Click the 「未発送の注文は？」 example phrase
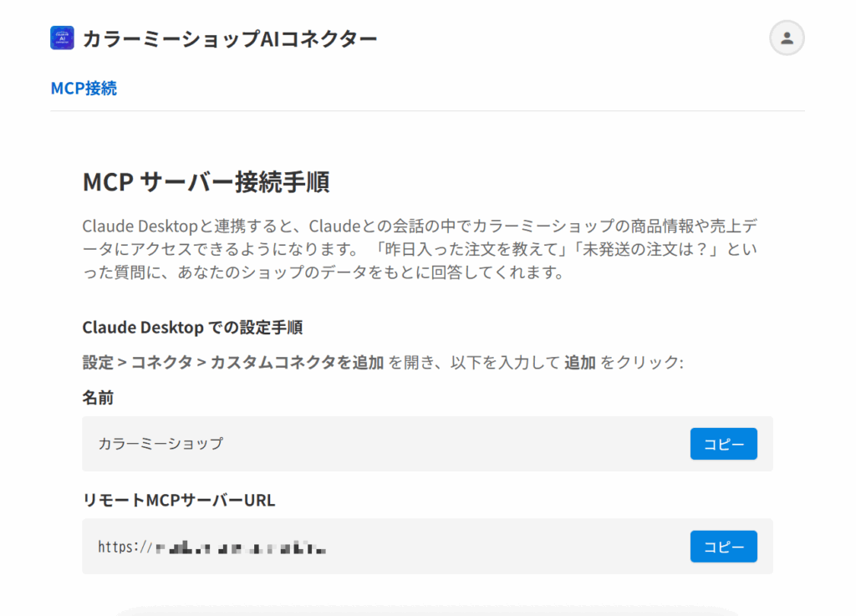The height and width of the screenshot is (616, 856). click(x=645, y=249)
